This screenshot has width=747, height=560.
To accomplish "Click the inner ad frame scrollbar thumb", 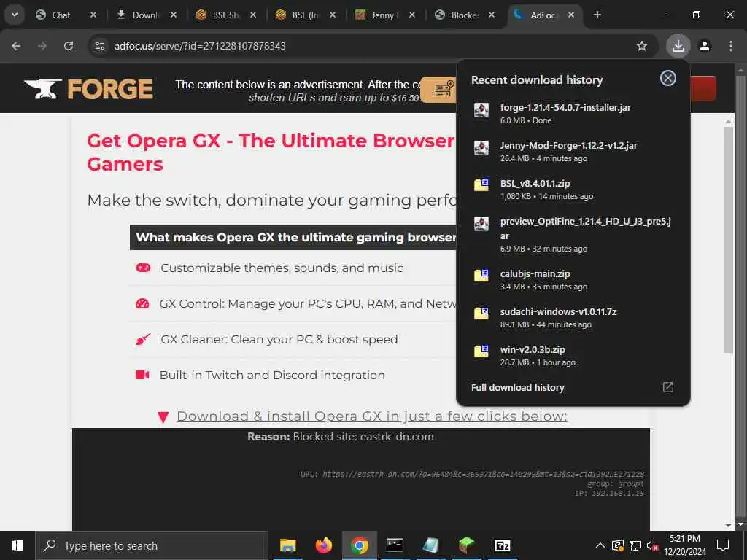I will click(x=728, y=239).
